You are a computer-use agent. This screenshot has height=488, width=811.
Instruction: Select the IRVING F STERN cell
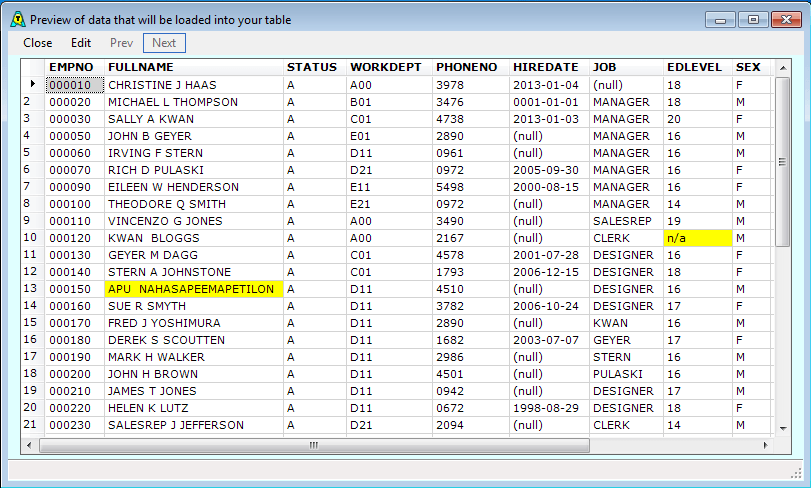pyautogui.click(x=194, y=153)
